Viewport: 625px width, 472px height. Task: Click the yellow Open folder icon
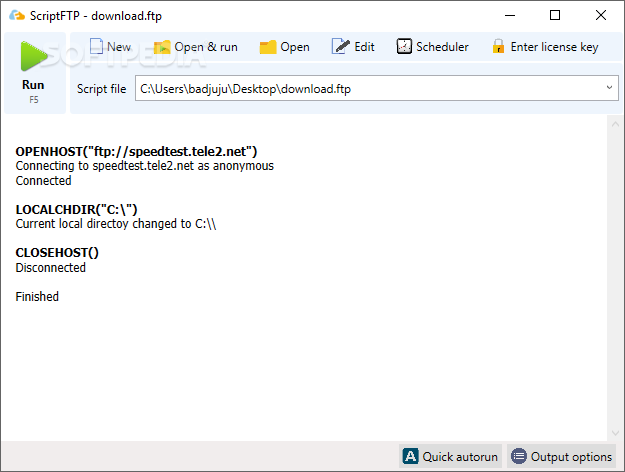(x=268, y=47)
